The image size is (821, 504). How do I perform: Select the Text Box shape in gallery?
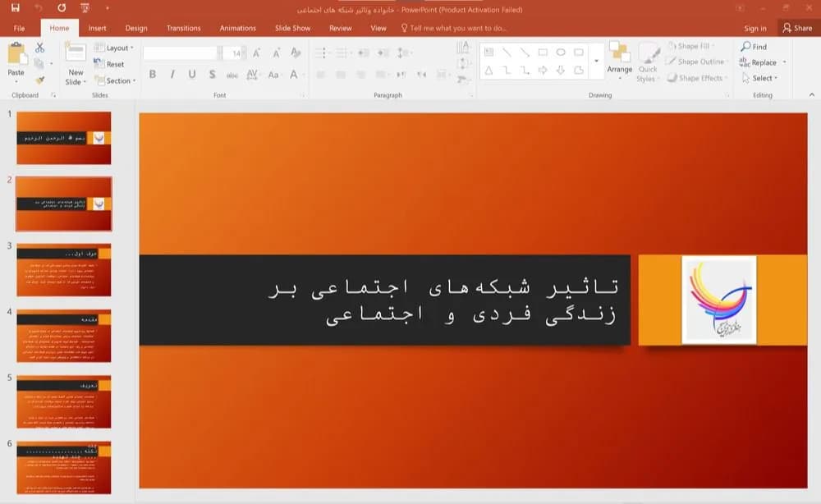tap(488, 52)
